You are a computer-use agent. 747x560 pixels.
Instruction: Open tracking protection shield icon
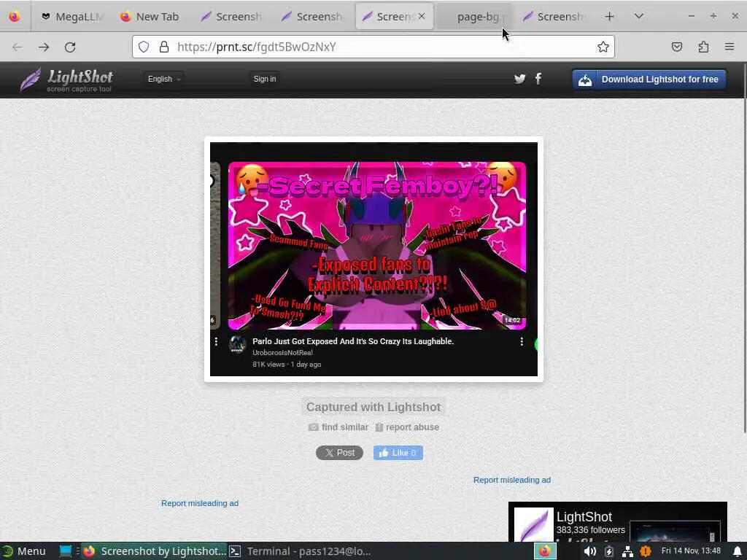[144, 47]
